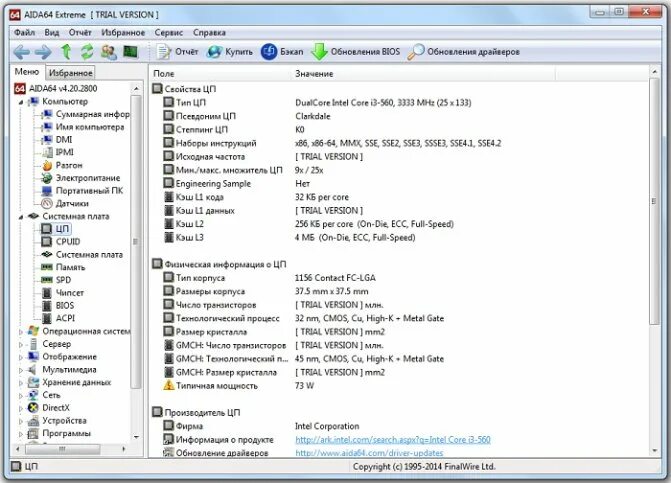Open the green monitor diagnostics icon
Image resolution: width=671 pixels, height=483 pixels.
131,52
